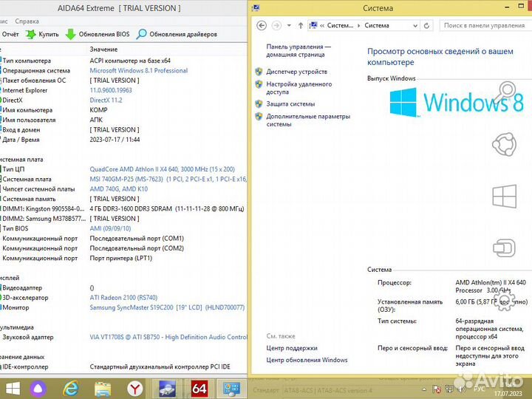Click Forward arrow in Система window
The width and height of the screenshot is (532, 399).
(x=277, y=25)
